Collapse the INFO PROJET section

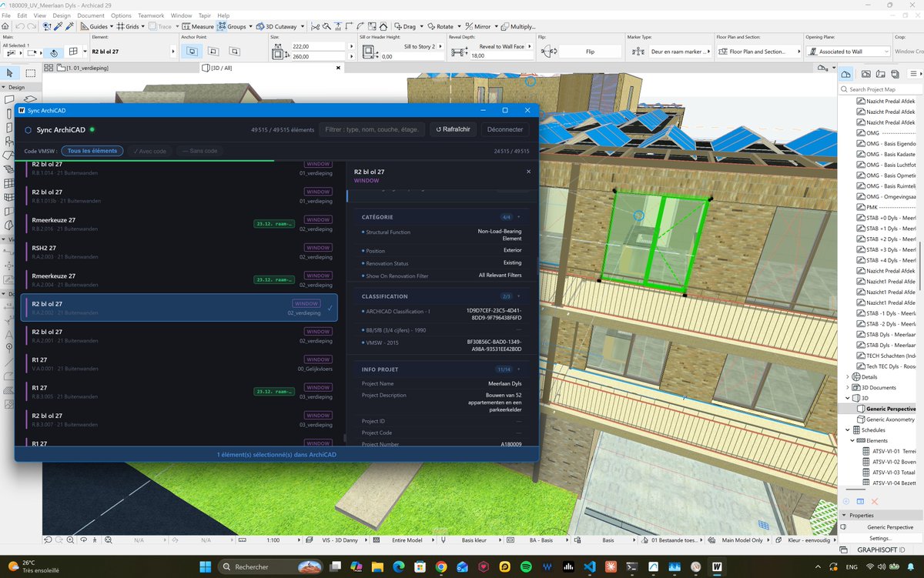coord(518,369)
